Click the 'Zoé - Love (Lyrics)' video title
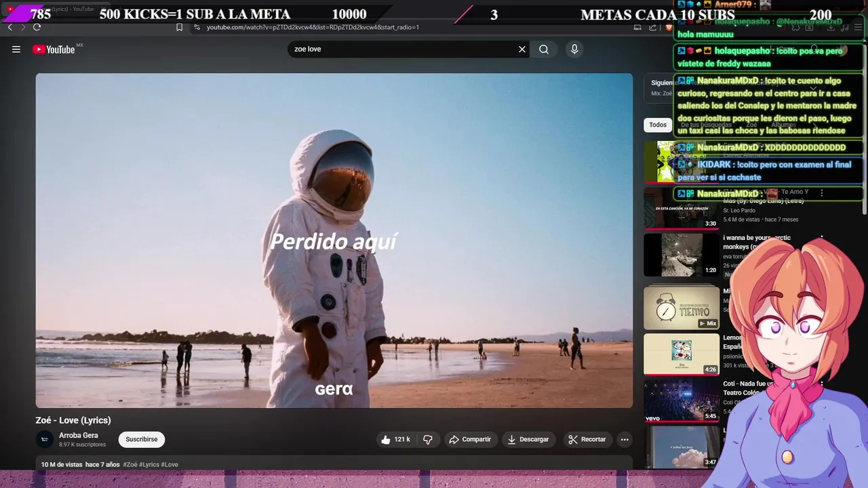Image resolution: width=868 pixels, height=488 pixels. [73, 420]
